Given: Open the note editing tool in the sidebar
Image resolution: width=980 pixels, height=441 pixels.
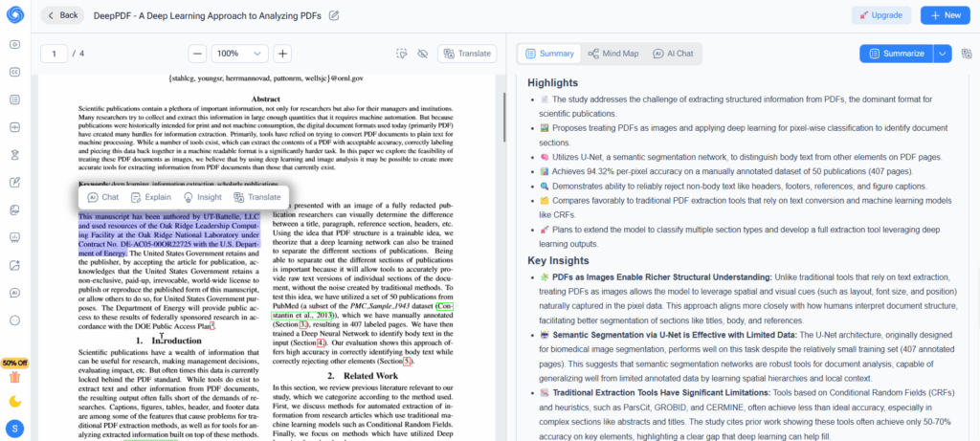Looking at the screenshot, I should pyautogui.click(x=15, y=183).
